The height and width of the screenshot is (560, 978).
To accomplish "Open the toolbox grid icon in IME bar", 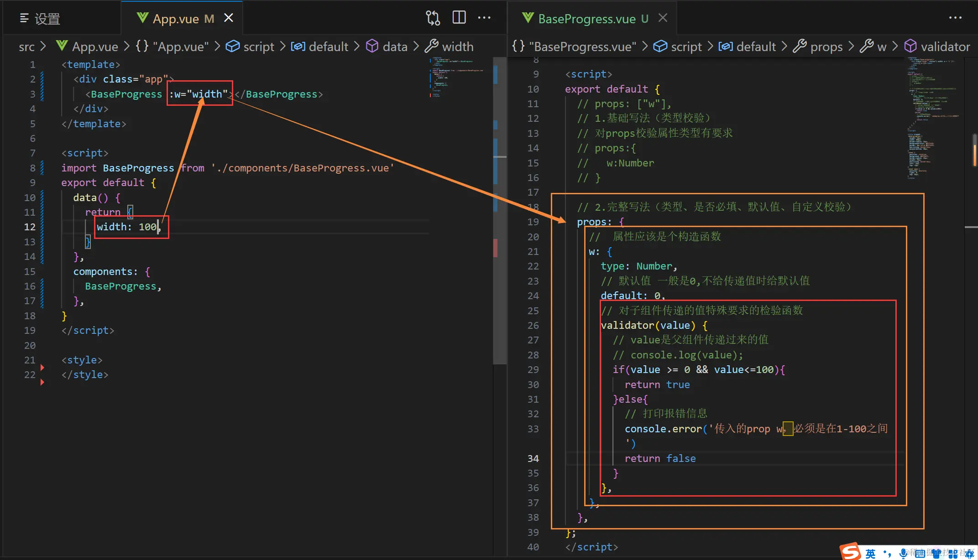I will (953, 553).
